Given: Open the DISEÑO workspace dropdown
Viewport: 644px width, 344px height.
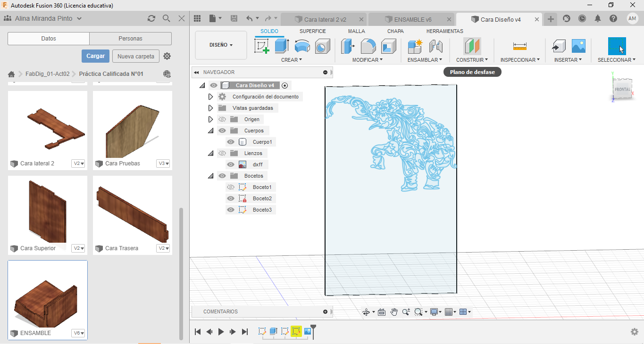Looking at the screenshot, I should tap(221, 45).
